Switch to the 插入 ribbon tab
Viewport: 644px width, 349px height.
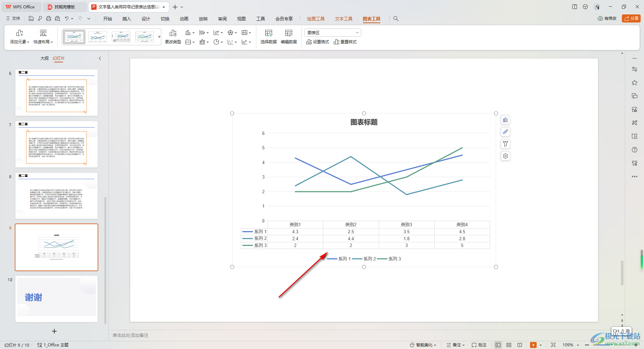click(x=127, y=19)
